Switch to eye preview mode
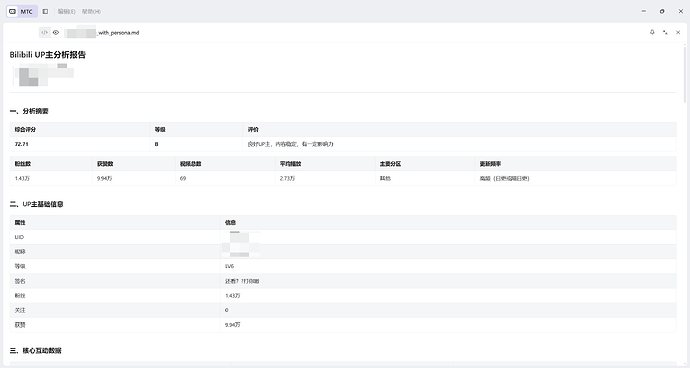 [x=56, y=33]
